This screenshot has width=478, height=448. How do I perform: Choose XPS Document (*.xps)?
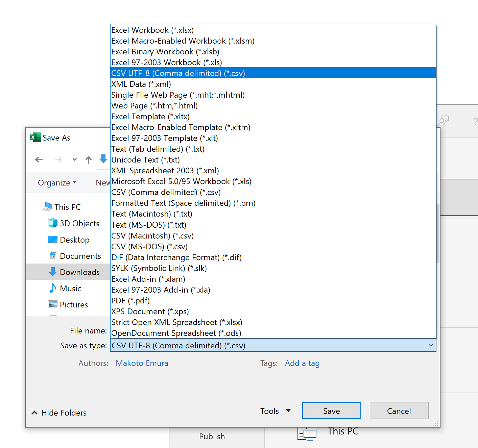point(273,312)
